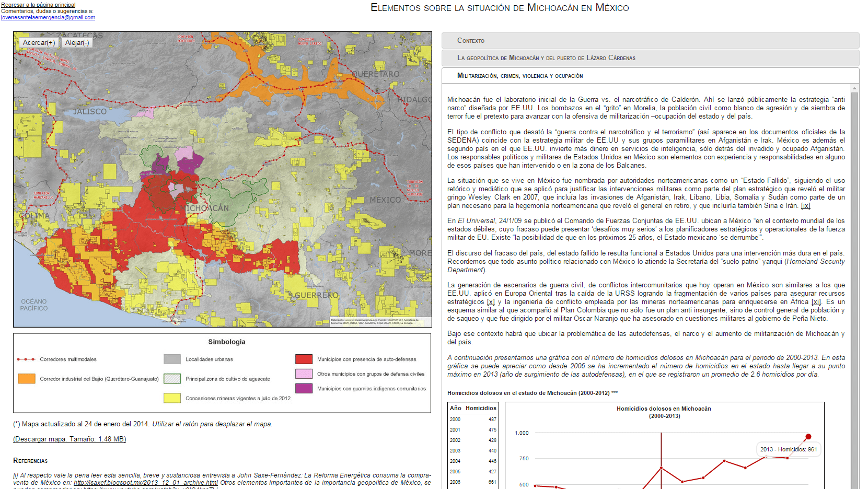Open the jsaxef.blogspot.mx reference link
Image resolution: width=868 pixels, height=489 pixels.
(x=145, y=483)
